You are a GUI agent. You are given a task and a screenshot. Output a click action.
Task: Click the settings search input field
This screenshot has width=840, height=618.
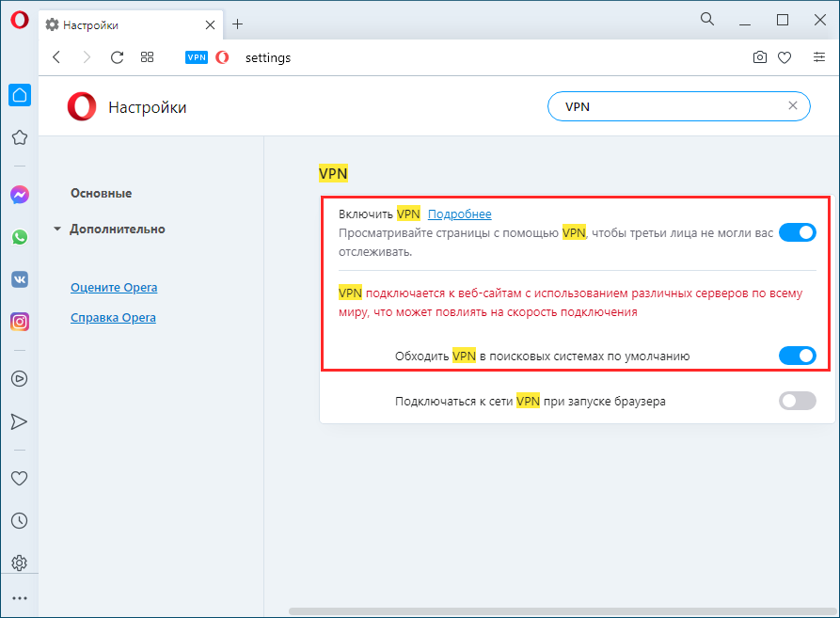click(x=679, y=106)
